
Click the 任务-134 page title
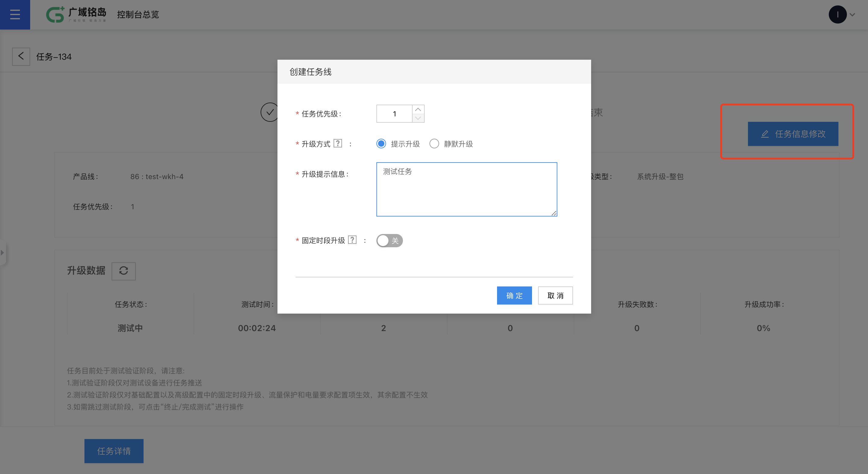coord(54,57)
